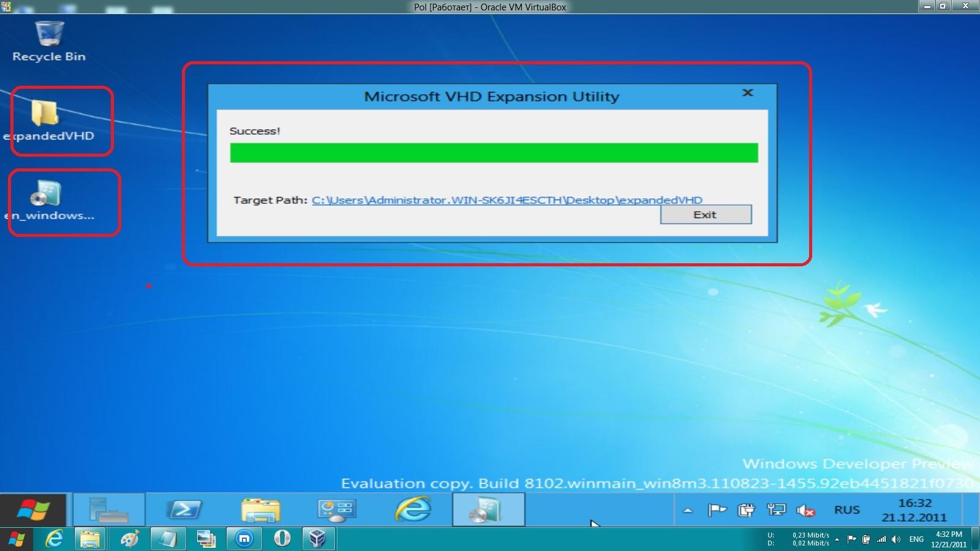Restore the Oracle VM VirtualBox window
This screenshot has height=551, width=980.
(943, 6)
